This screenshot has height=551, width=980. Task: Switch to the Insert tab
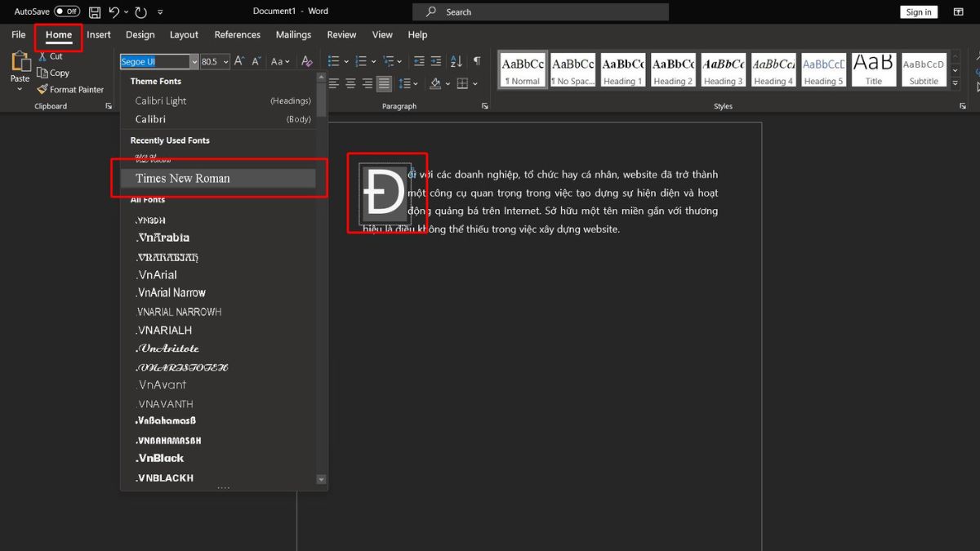(x=99, y=35)
